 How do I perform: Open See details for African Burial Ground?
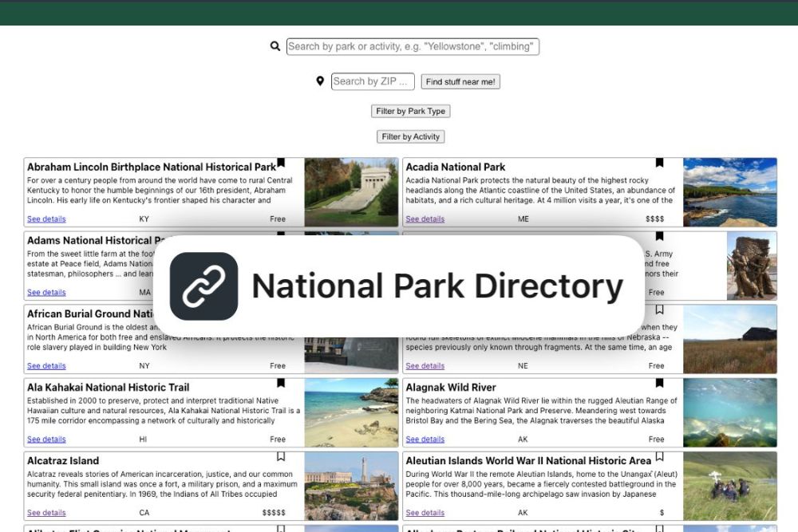coord(46,365)
